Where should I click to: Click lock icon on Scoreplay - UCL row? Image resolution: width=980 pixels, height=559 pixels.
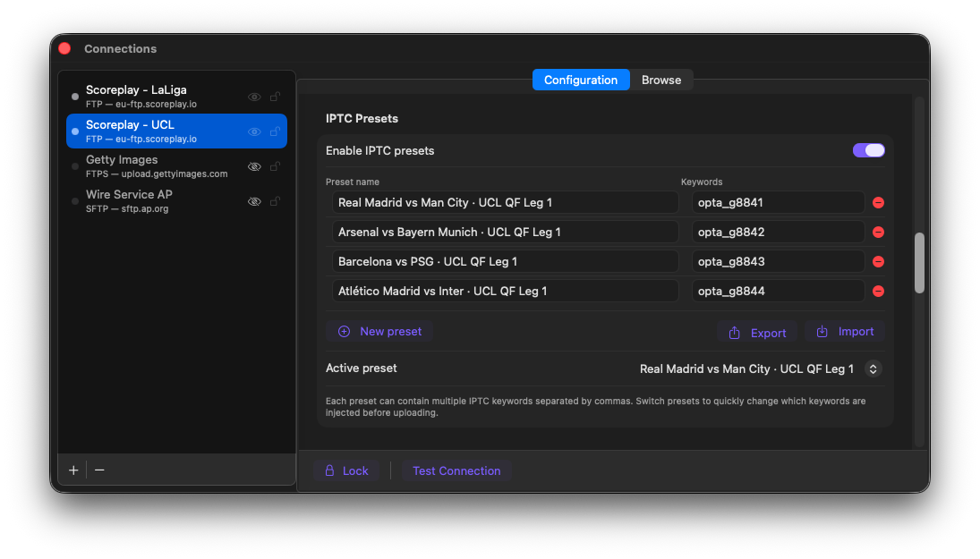click(275, 131)
